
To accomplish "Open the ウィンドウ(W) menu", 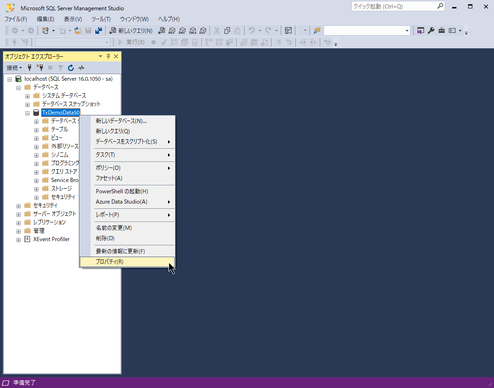I will point(134,19).
